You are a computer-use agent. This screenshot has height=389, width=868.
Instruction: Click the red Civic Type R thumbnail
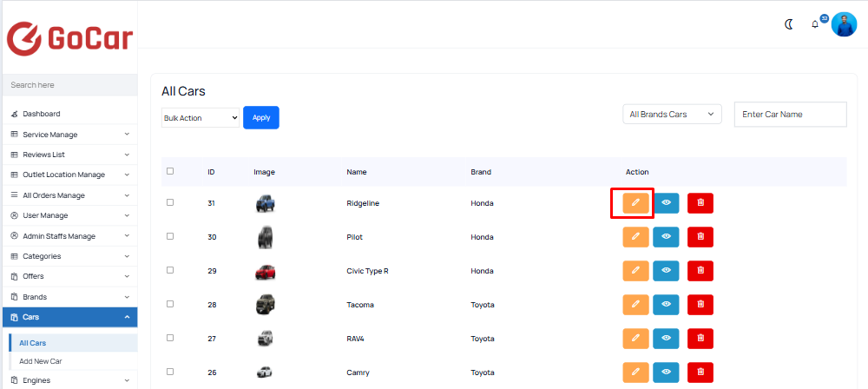[x=265, y=272]
